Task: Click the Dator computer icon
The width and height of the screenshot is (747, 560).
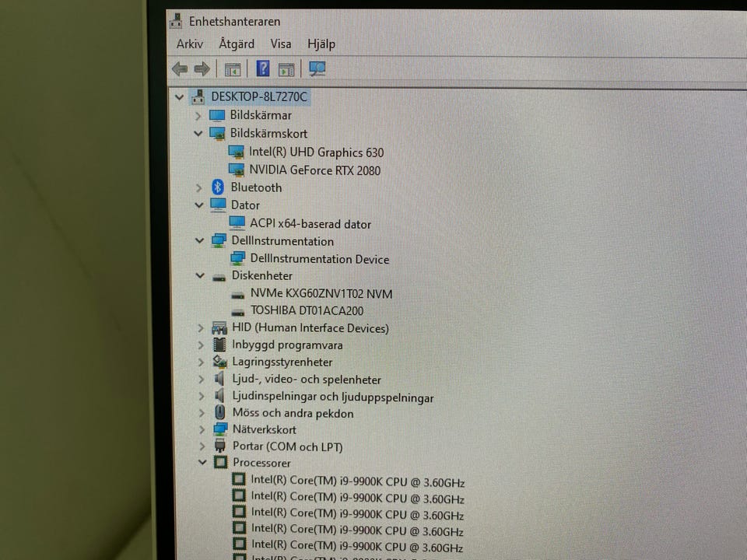Action: click(x=218, y=205)
